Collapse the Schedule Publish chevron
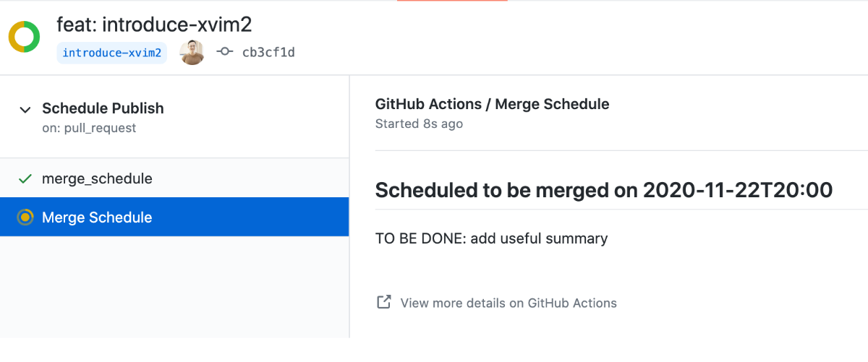868x362 pixels. pyautogui.click(x=25, y=110)
